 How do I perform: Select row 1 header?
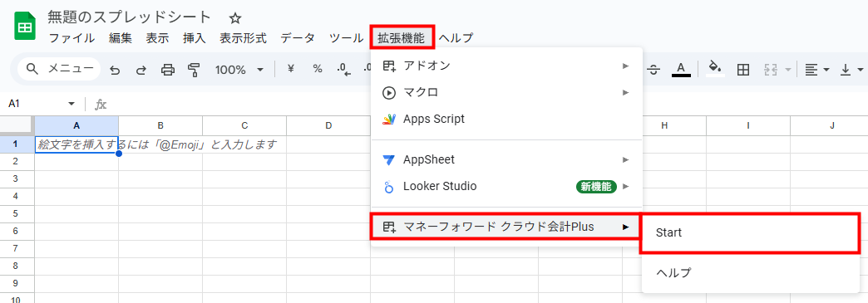click(x=17, y=144)
